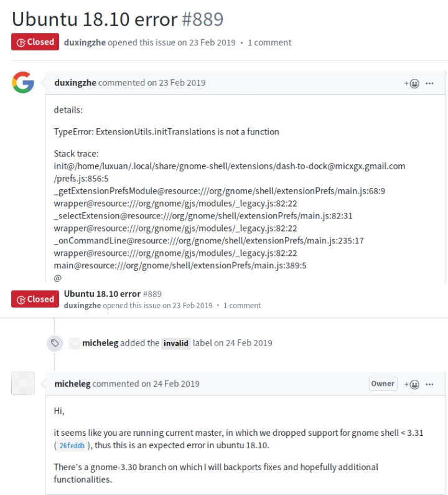Click the 'on 23 Feb 2019' comment timestamp

point(176,83)
